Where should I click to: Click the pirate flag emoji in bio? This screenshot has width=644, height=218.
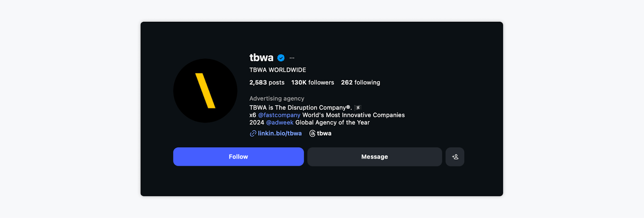(x=358, y=108)
